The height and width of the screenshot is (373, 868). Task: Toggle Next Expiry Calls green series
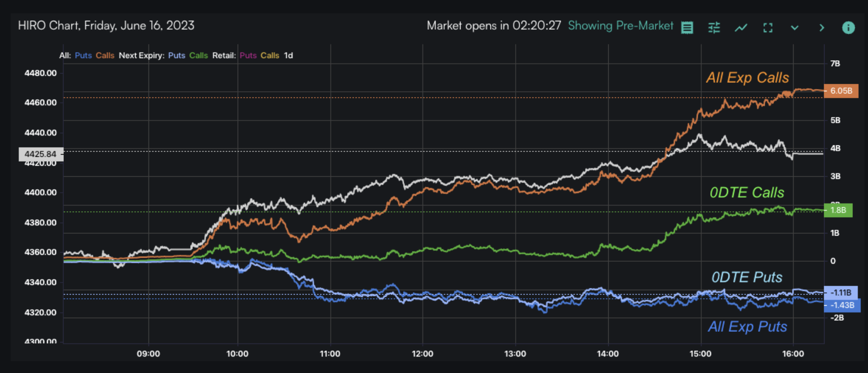(198, 55)
